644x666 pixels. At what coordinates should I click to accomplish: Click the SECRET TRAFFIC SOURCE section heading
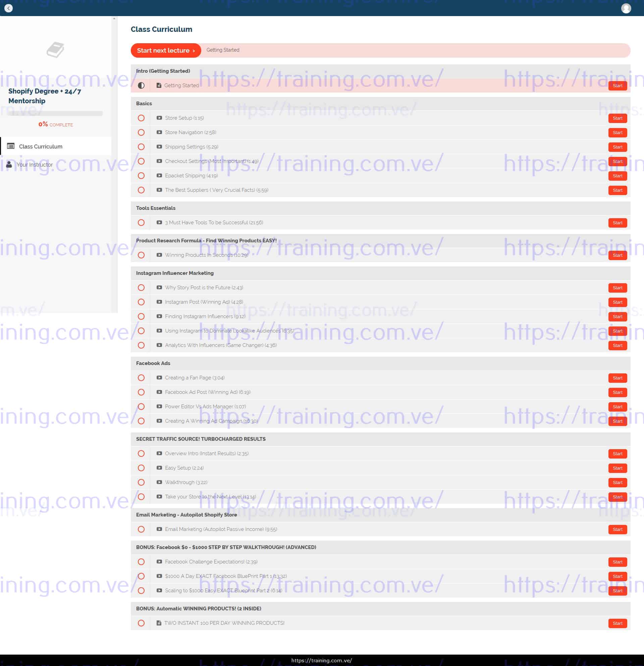[201, 439]
